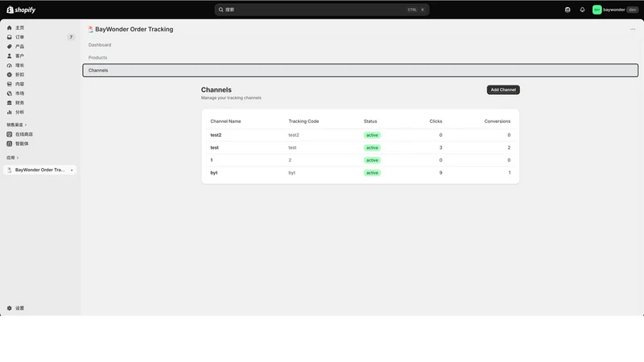Open the 内容 content section
Viewport: 644px width, 362px height.
(x=19, y=84)
